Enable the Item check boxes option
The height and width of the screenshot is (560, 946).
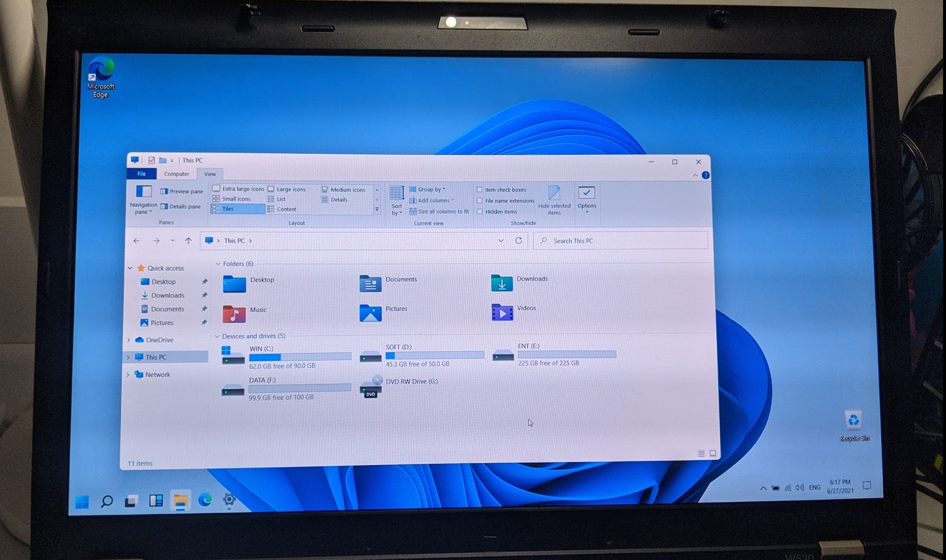tap(480, 190)
